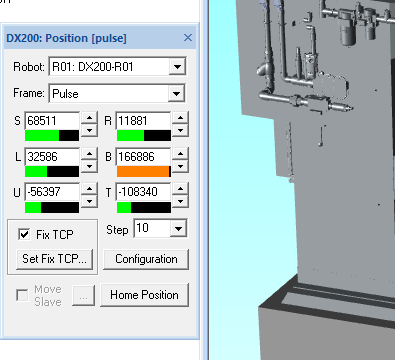
Task: Decrease T axis pulse with down arrow
Action: (x=180, y=201)
